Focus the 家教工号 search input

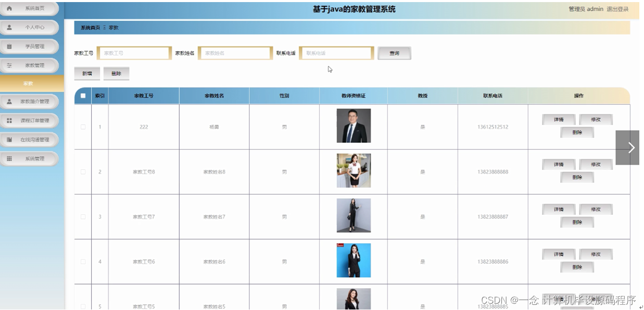click(x=134, y=53)
